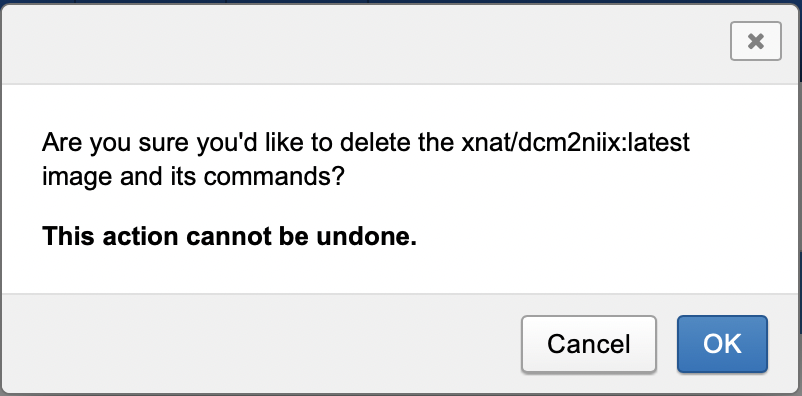Confirm deletion with the OK button
This screenshot has width=802, height=396.
pos(722,344)
